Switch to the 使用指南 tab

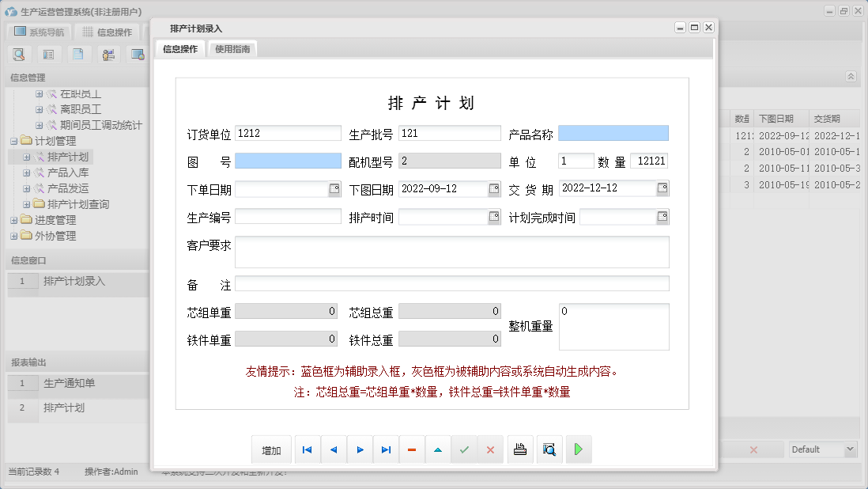click(x=231, y=47)
